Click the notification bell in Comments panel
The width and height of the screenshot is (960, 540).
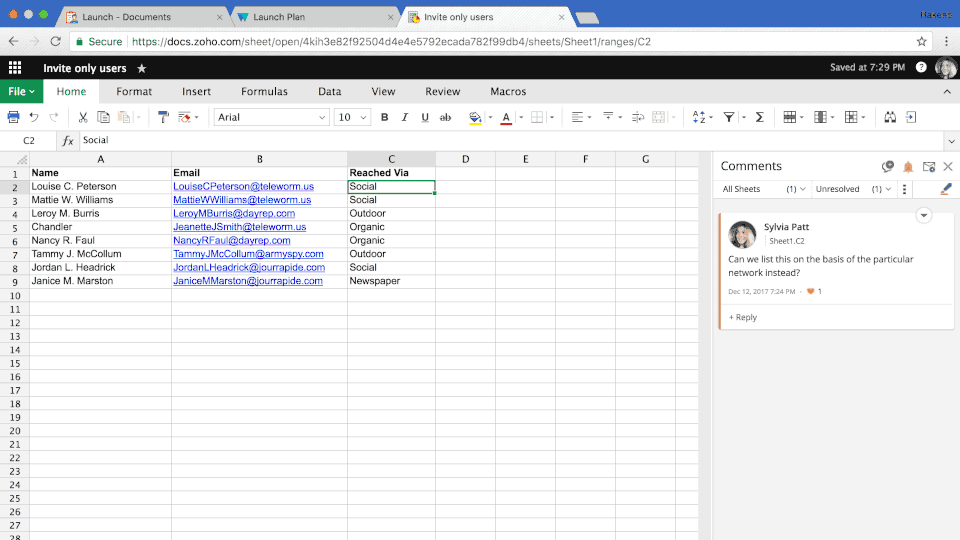[908, 167]
